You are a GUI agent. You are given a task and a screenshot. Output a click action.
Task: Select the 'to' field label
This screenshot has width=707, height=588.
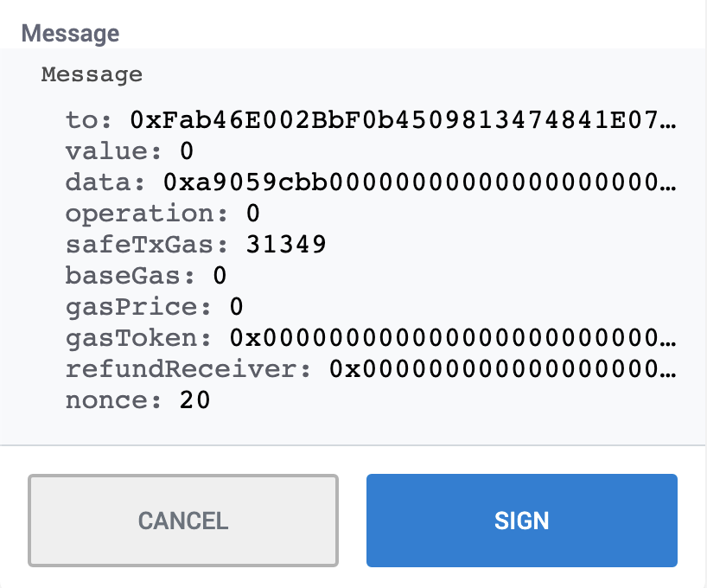[x=80, y=120]
